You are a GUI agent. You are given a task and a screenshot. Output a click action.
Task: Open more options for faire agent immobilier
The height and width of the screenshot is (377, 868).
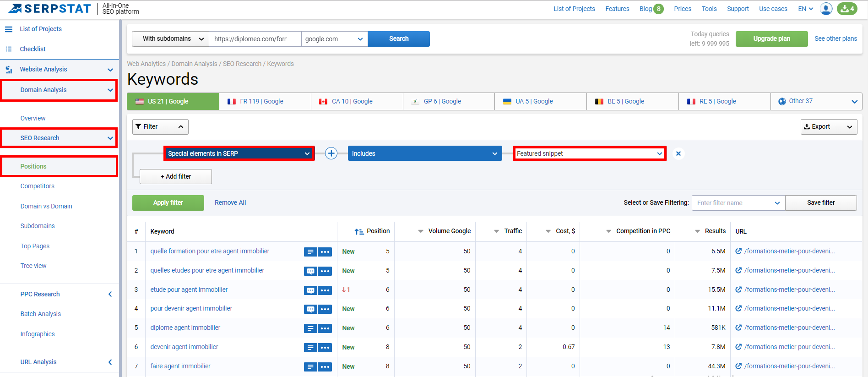(x=325, y=367)
